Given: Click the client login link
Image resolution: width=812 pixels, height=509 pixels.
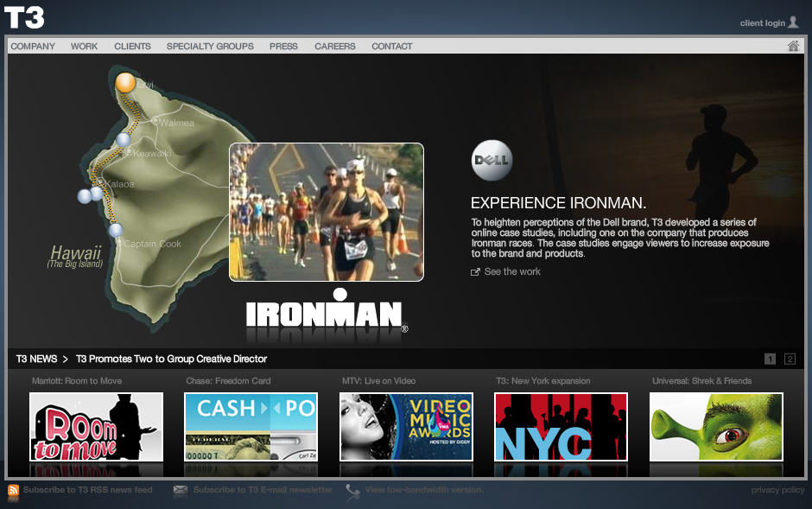Looking at the screenshot, I should (762, 22).
